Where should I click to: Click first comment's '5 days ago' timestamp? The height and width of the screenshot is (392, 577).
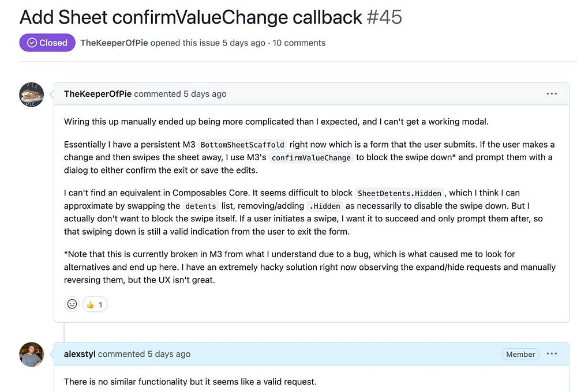[x=205, y=94]
